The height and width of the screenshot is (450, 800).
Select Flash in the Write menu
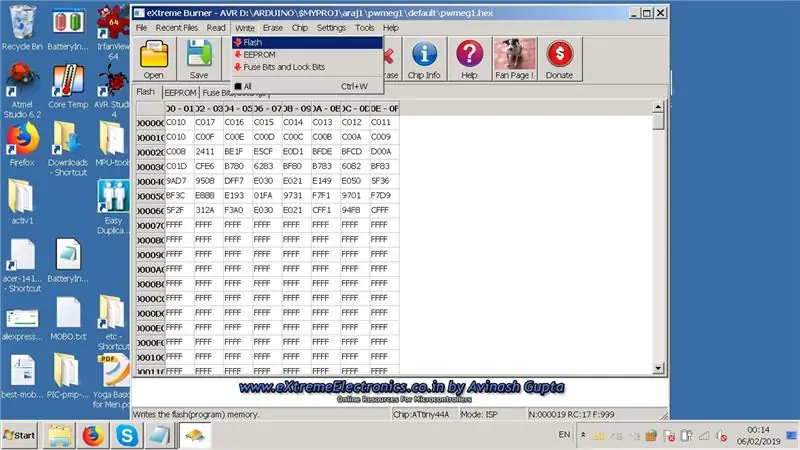pos(307,42)
